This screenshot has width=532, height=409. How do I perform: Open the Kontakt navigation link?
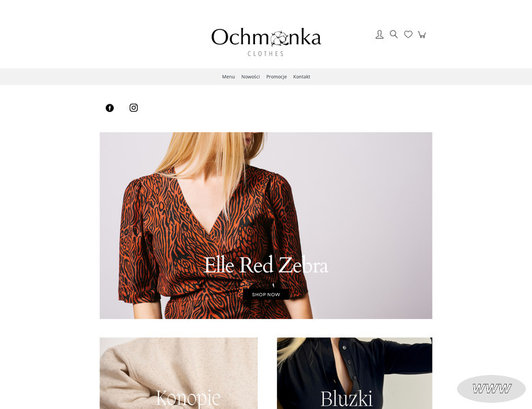[301, 76]
